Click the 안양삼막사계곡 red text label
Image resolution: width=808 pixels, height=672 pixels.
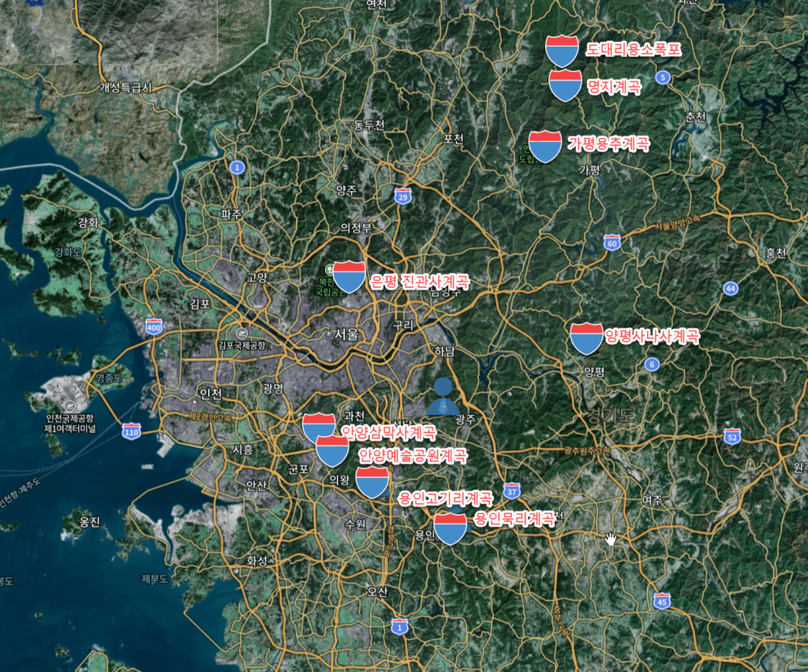pos(388,431)
